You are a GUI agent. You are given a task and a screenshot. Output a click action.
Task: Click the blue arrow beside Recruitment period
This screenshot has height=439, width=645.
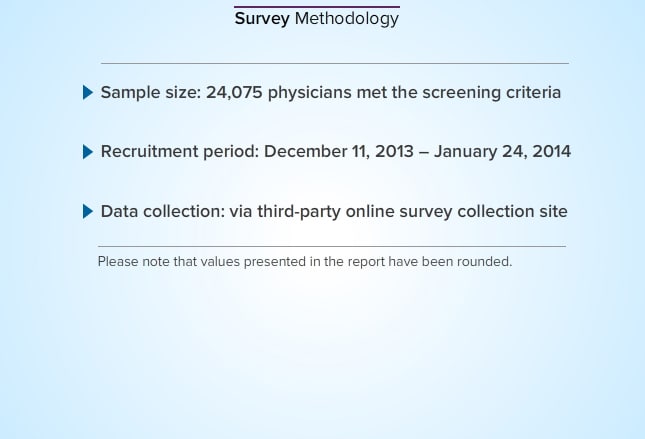pos(88,152)
